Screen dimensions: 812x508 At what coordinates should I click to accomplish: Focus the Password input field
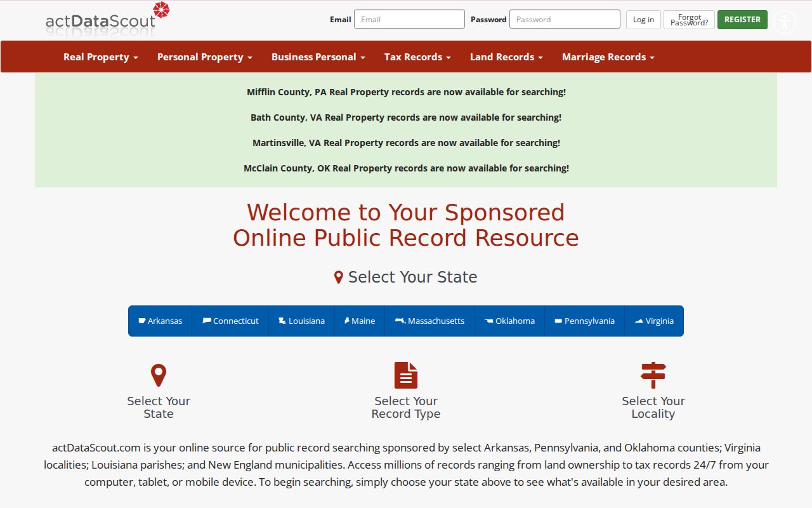[x=565, y=19]
